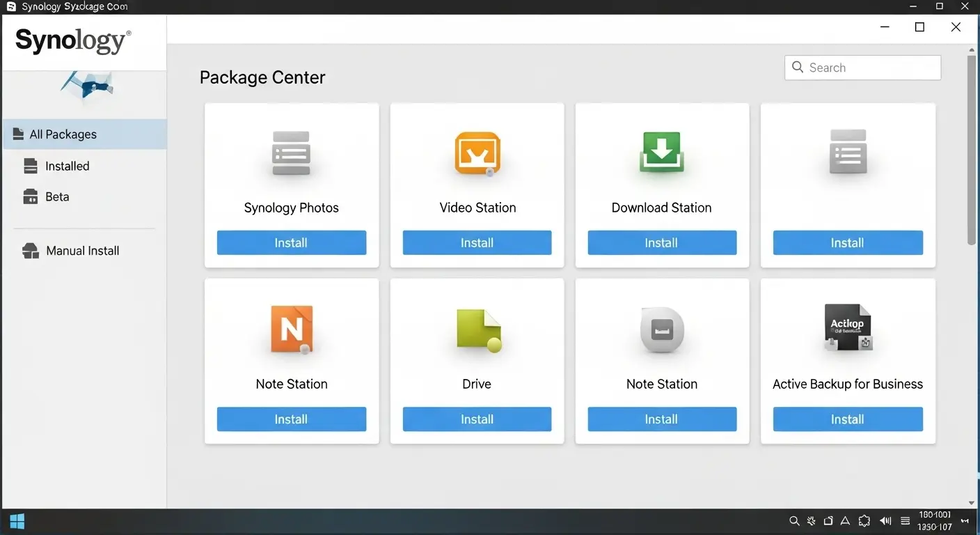Install the Drive package
980x535 pixels.
(477, 419)
